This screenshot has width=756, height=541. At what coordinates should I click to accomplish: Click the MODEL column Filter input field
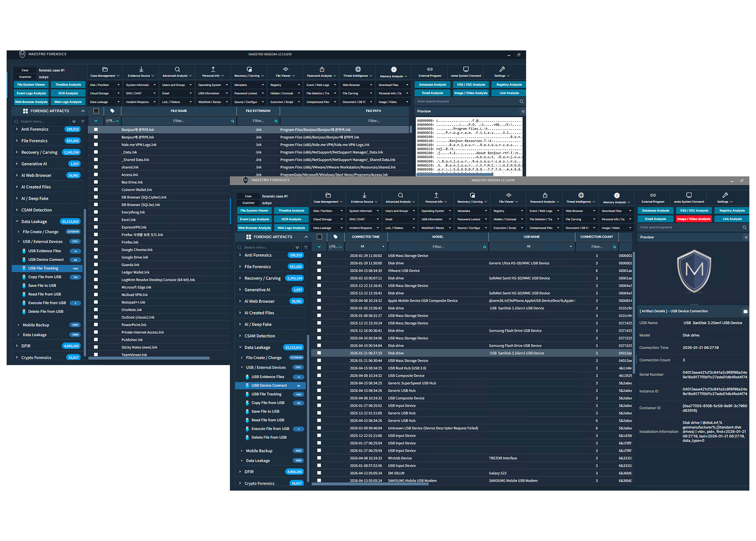(438, 247)
